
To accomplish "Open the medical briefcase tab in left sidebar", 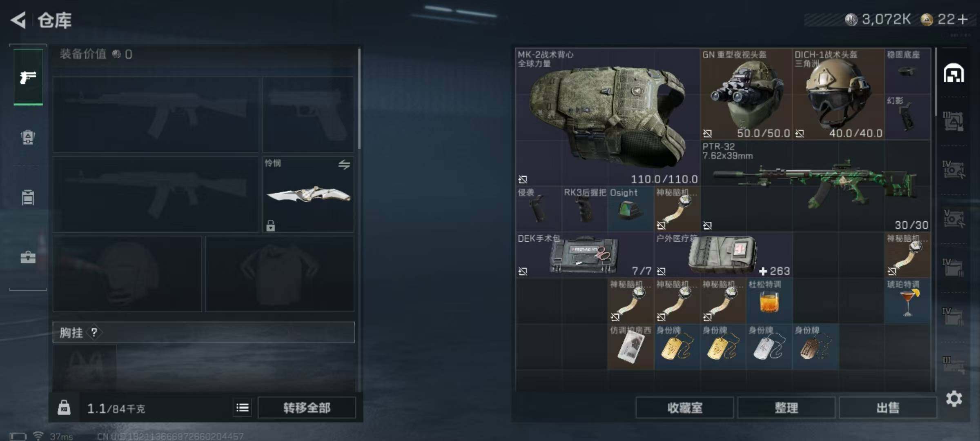I will pos(28,257).
